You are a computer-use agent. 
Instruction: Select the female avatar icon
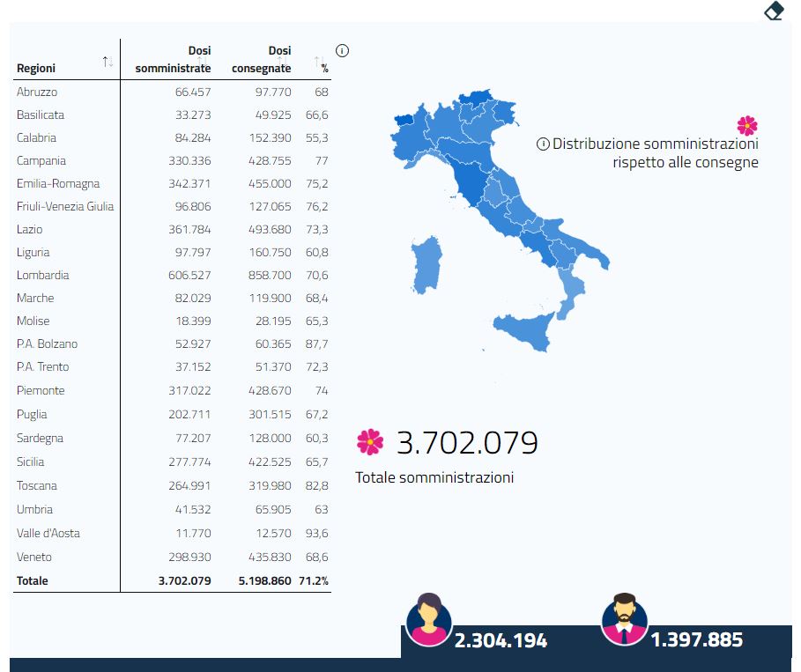(x=428, y=620)
